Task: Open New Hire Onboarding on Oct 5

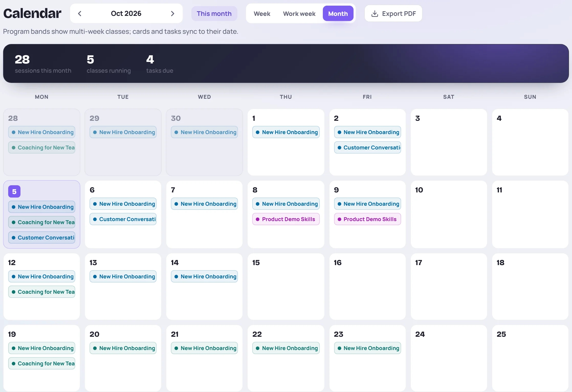Action: [x=42, y=207]
